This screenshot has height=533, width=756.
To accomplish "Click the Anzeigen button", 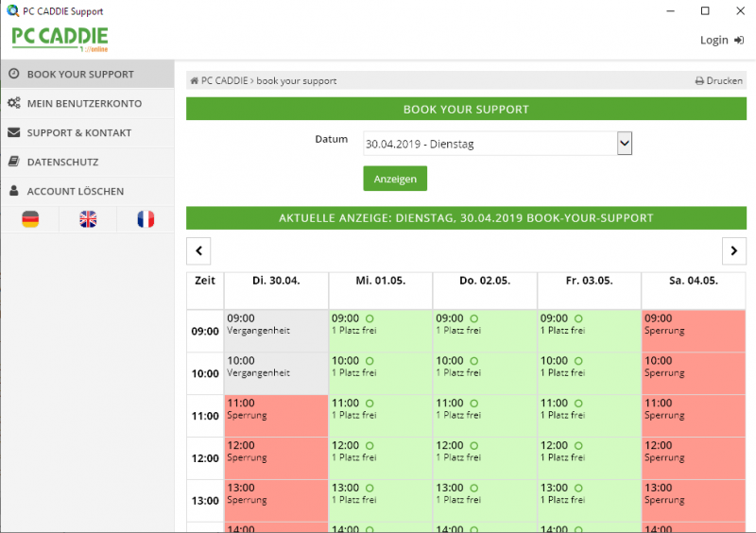I will (x=395, y=179).
